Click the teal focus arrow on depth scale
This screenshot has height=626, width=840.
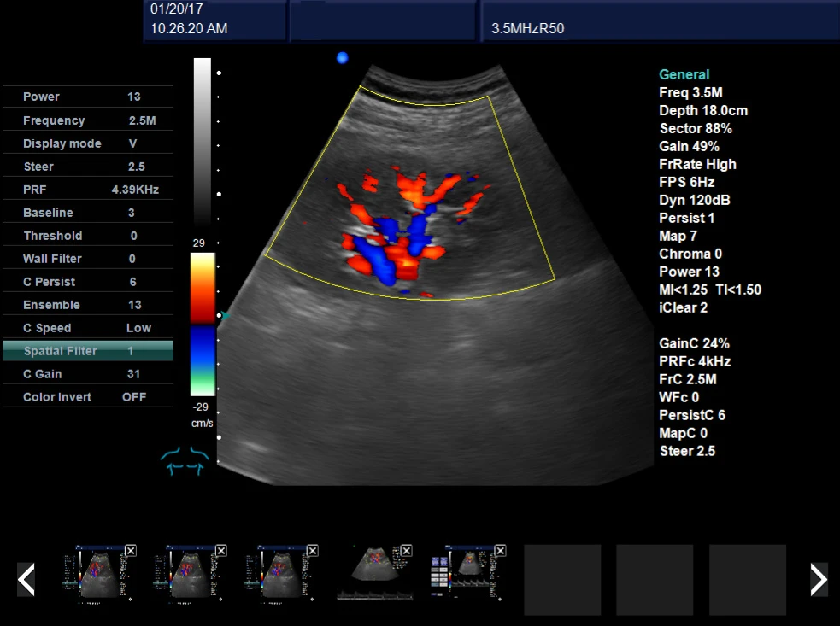pyautogui.click(x=226, y=316)
